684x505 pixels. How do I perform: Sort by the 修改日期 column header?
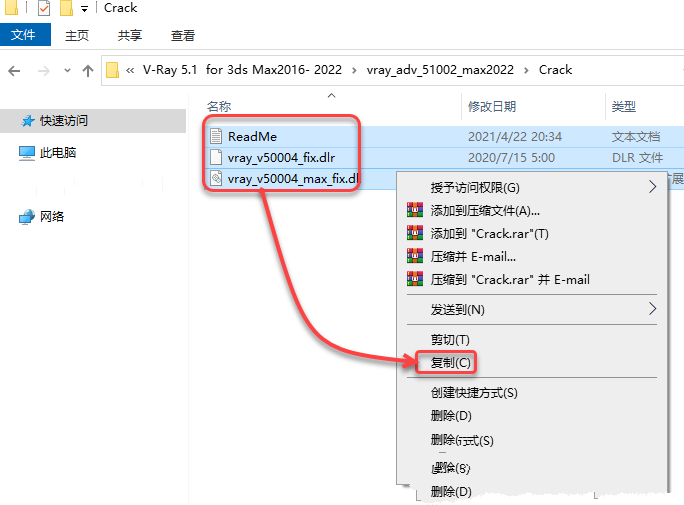coord(492,106)
